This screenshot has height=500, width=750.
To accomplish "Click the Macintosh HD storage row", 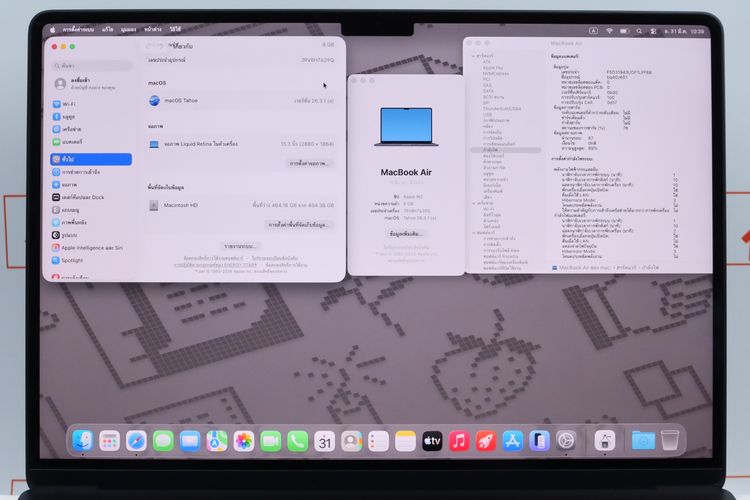I will point(241,205).
